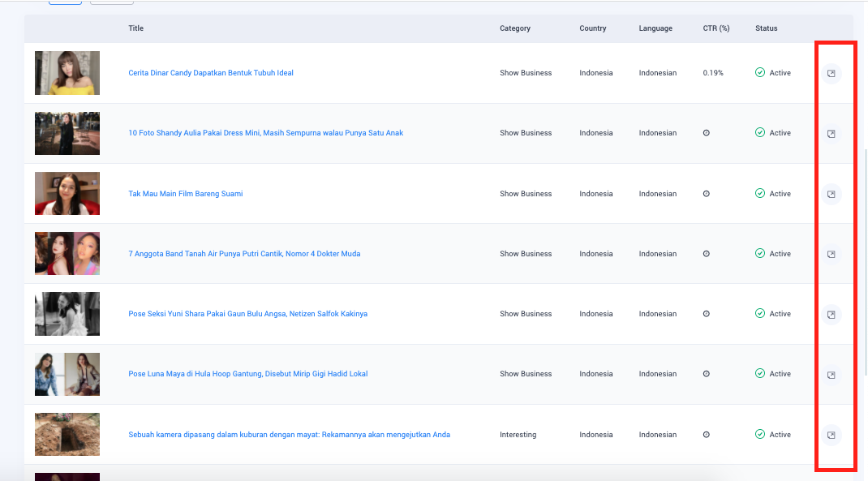
Task: Open external link icon for Pose Seksi Yuni Shara row
Action: click(x=831, y=315)
